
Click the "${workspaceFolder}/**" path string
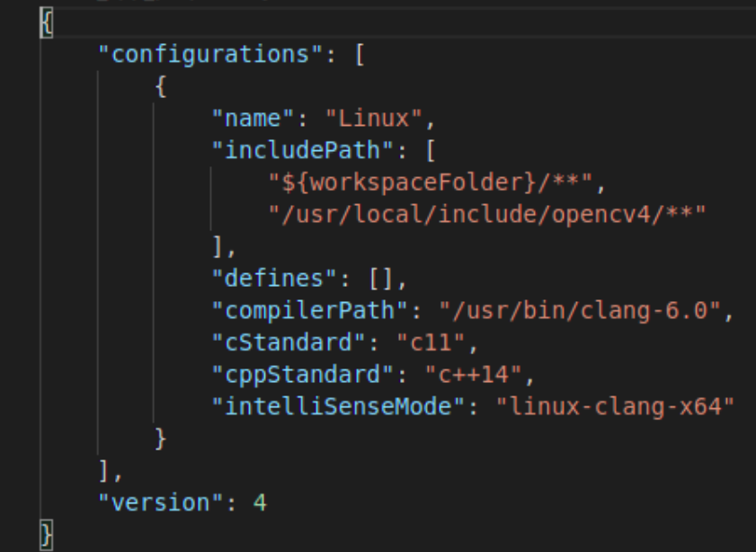click(430, 183)
